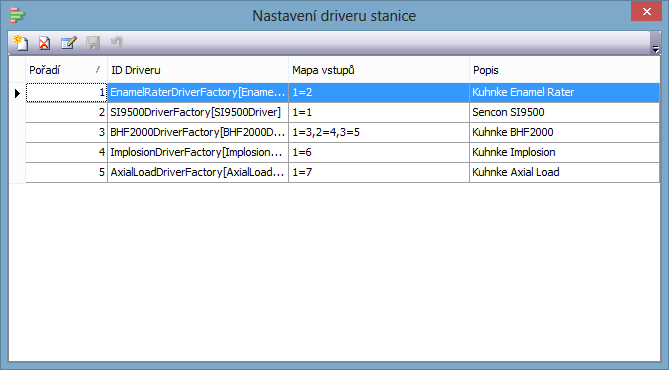Sort by the ID Driveru column header
The height and width of the screenshot is (370, 669).
pyautogui.click(x=198, y=70)
